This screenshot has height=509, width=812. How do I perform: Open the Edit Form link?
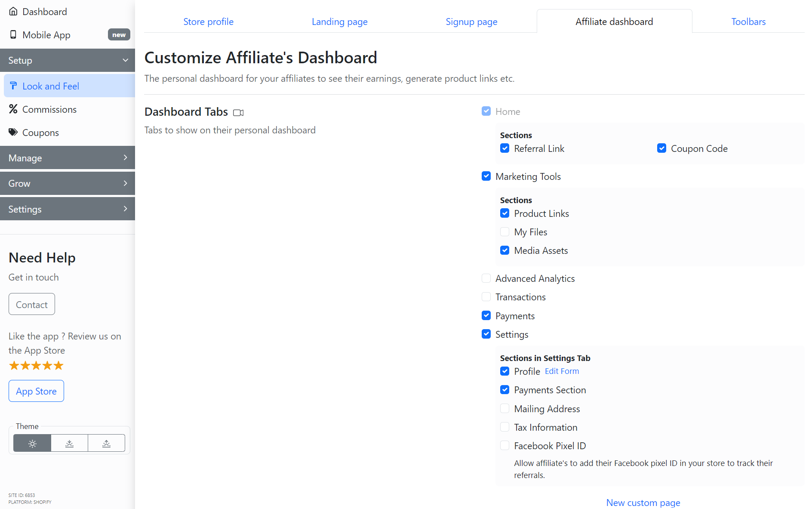tap(562, 371)
